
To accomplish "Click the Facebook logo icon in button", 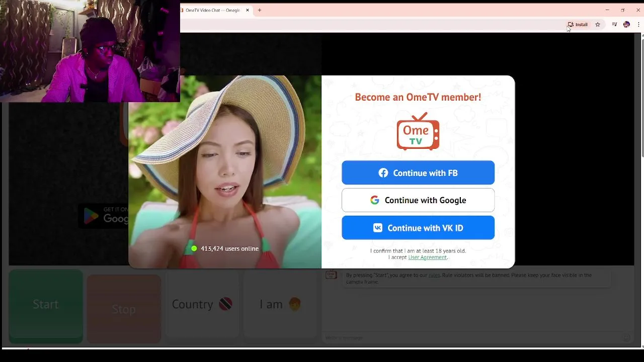I will (383, 173).
